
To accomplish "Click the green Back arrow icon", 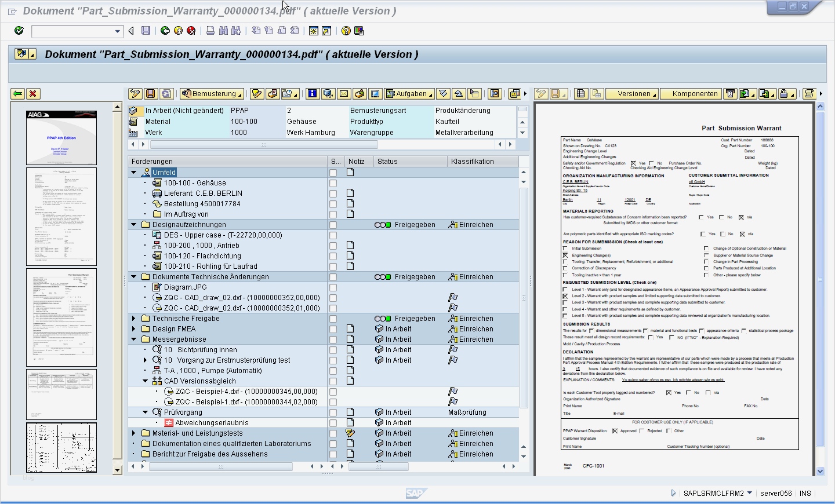I will click(165, 31).
